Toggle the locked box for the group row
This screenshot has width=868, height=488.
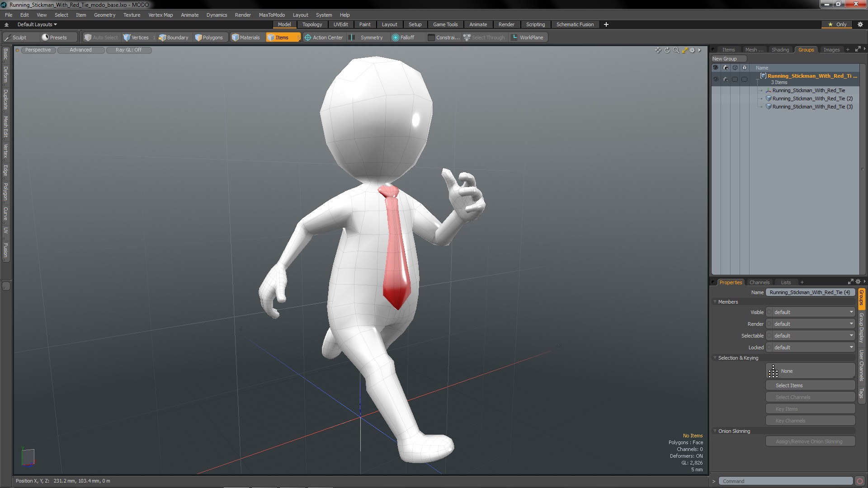[745, 79]
